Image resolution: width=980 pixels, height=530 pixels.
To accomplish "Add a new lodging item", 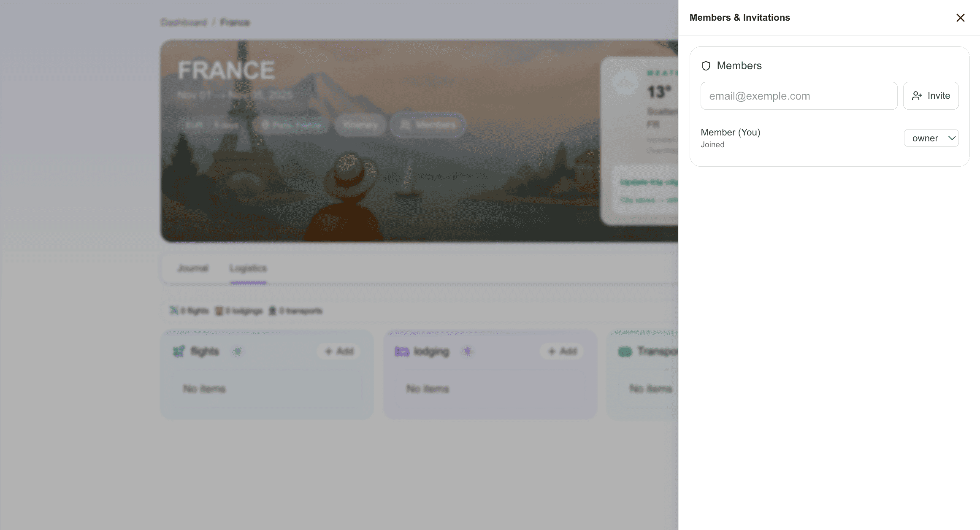I will pos(562,351).
